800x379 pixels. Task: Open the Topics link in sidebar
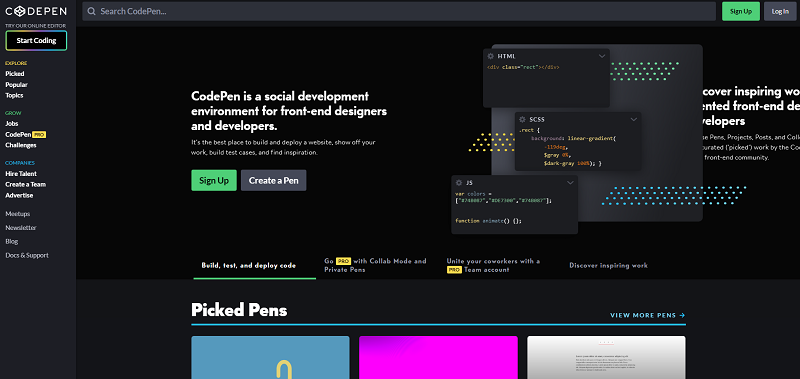pos(14,95)
